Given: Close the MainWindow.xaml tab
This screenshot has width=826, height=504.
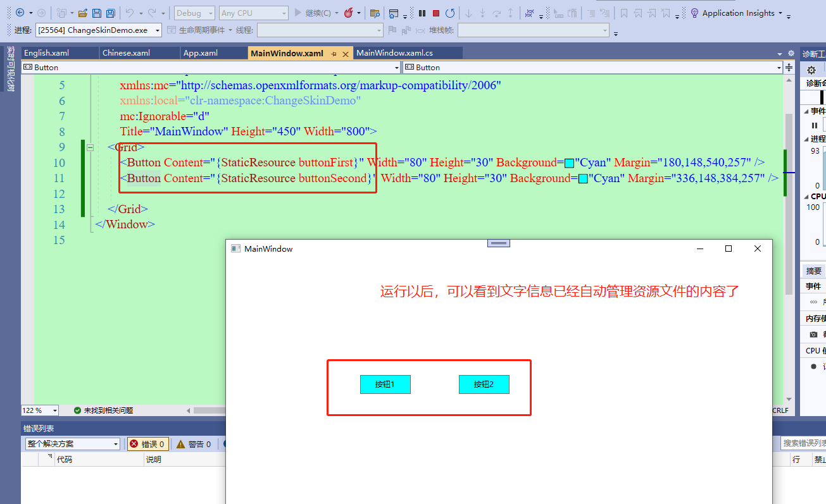Looking at the screenshot, I should point(346,54).
